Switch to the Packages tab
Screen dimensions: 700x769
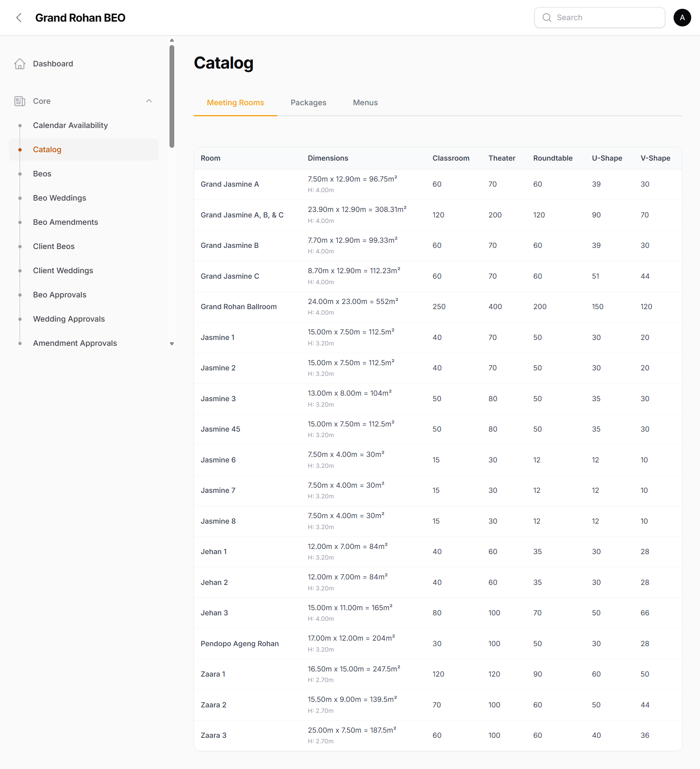[x=309, y=103]
